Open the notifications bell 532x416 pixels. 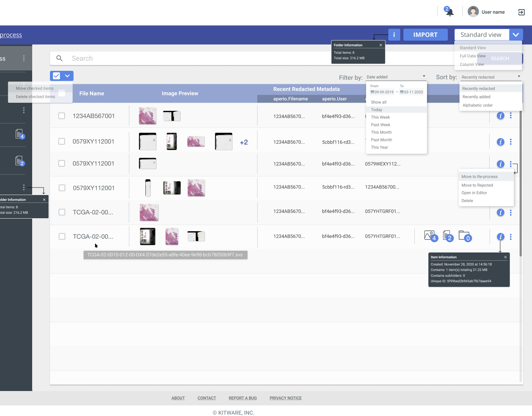449,12
